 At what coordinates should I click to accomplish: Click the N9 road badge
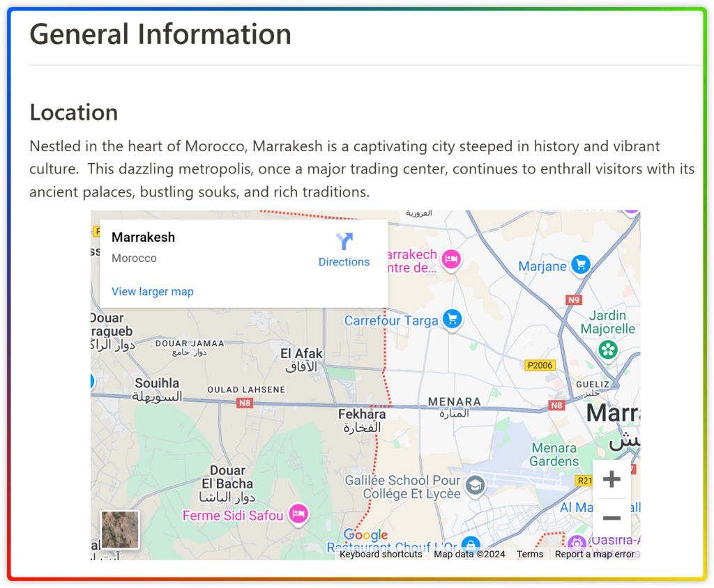pyautogui.click(x=574, y=300)
